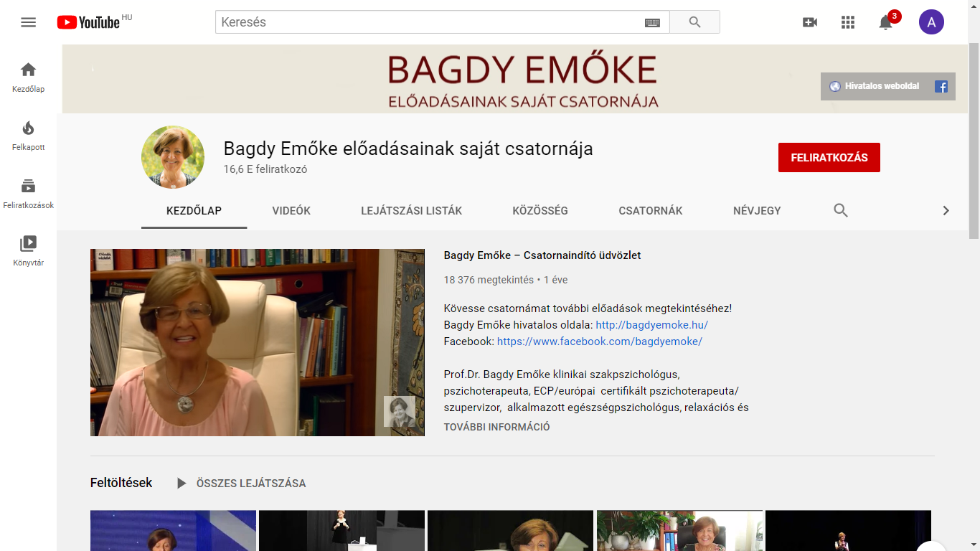Open Feliratkozások in the sidebar
Image resolution: width=980 pixels, height=551 pixels.
pyautogui.click(x=28, y=194)
